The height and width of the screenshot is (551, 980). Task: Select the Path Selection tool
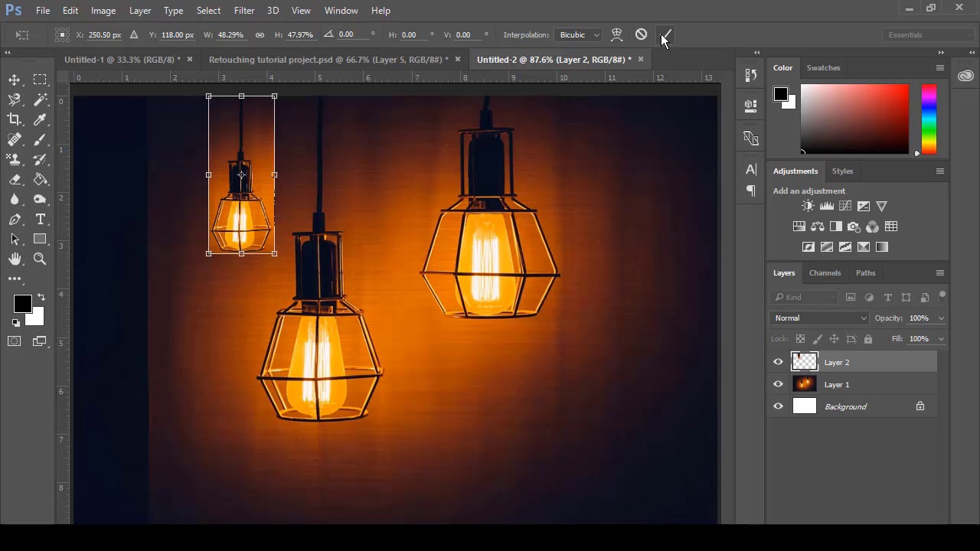[15, 239]
